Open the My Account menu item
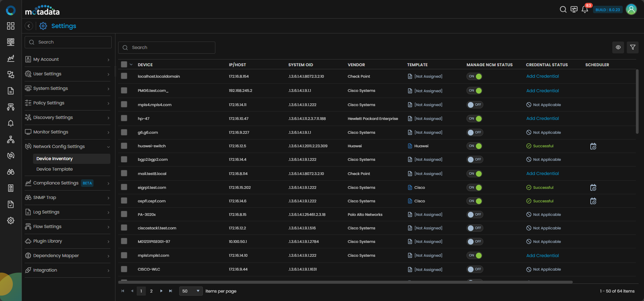The width and height of the screenshot is (644, 301). coord(68,59)
